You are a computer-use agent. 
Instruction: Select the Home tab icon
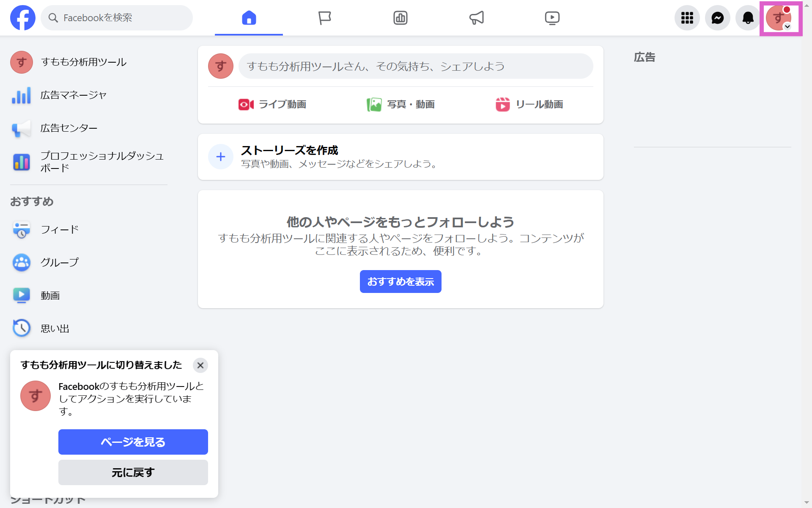point(249,18)
